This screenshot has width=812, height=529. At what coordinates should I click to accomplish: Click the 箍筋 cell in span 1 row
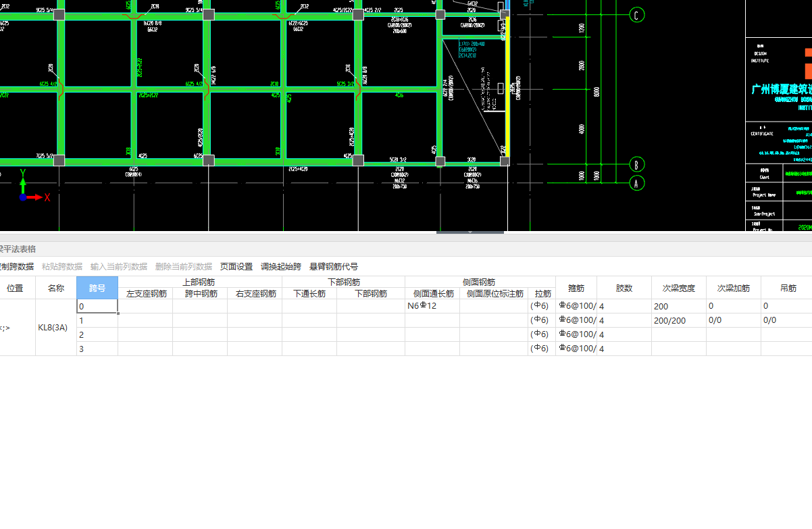[576, 320]
